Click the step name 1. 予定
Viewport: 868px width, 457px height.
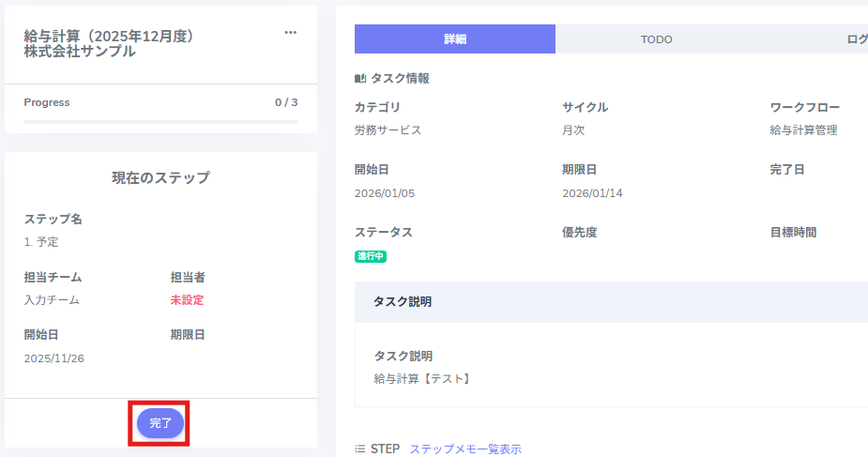[42, 242]
